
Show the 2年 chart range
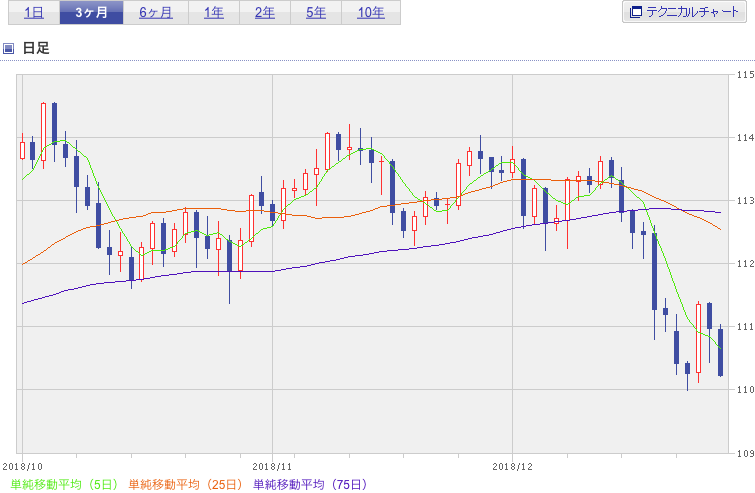point(265,13)
